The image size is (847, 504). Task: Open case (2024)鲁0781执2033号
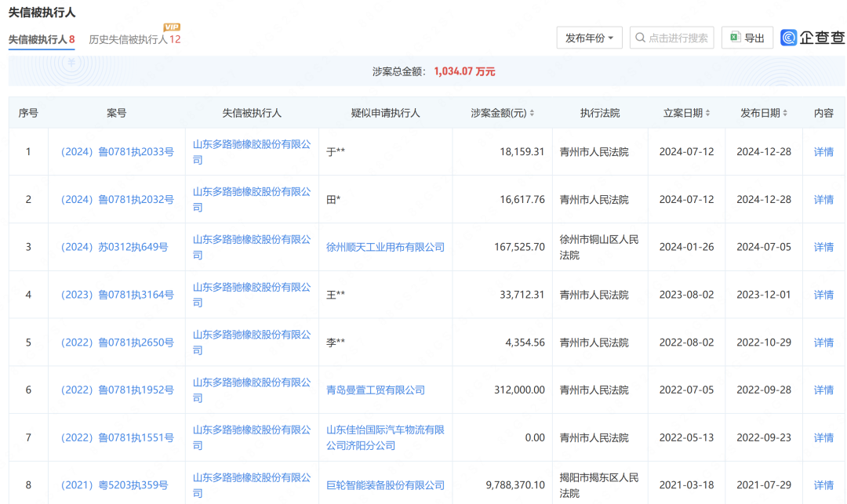117,152
